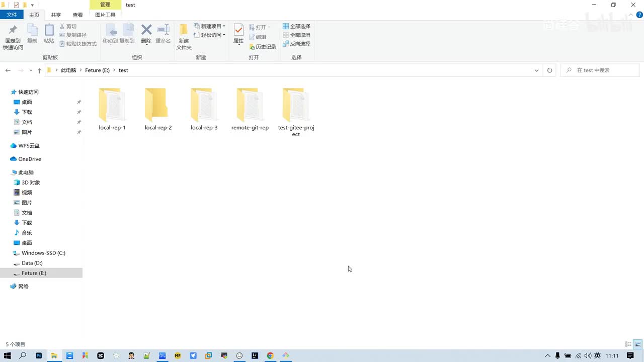
Task: Switch to the 查看 ribbon tab
Action: pyautogui.click(x=78, y=15)
